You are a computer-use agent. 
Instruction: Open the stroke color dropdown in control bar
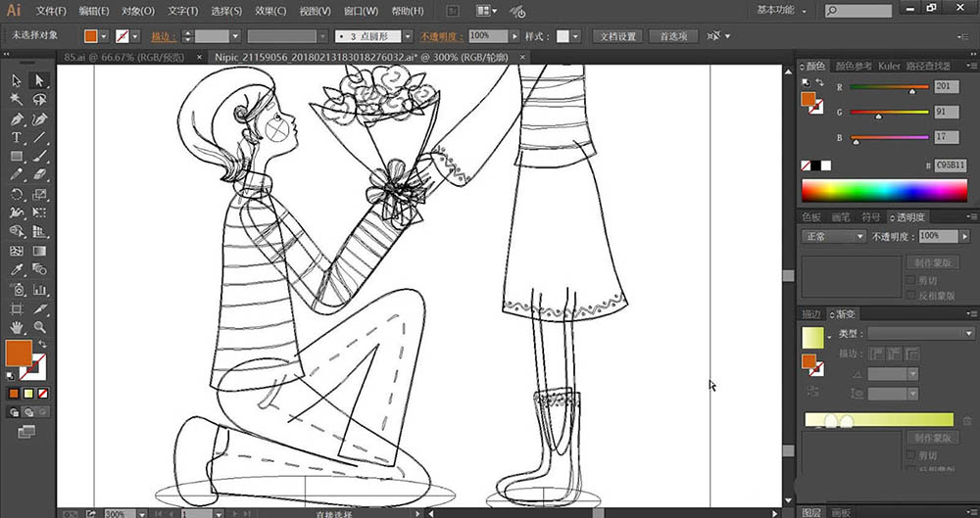pyautogui.click(x=135, y=36)
